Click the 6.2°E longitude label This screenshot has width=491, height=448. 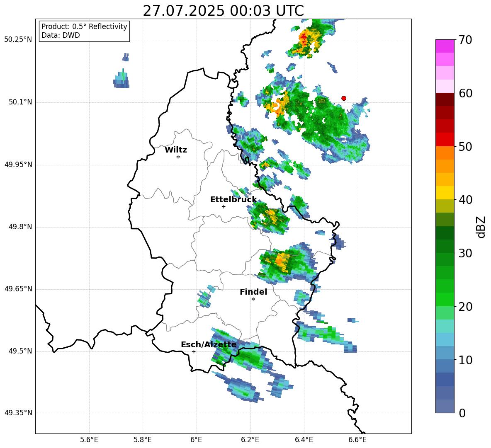coord(250,440)
